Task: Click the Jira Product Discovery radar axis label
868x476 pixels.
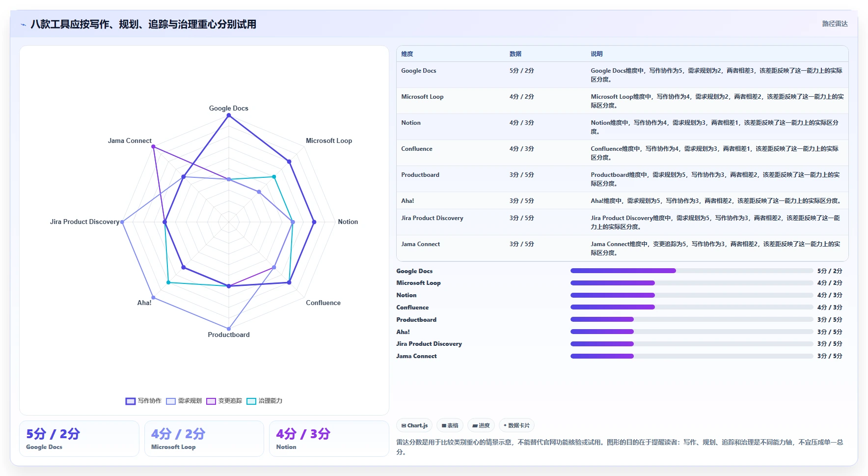Action: click(x=84, y=222)
